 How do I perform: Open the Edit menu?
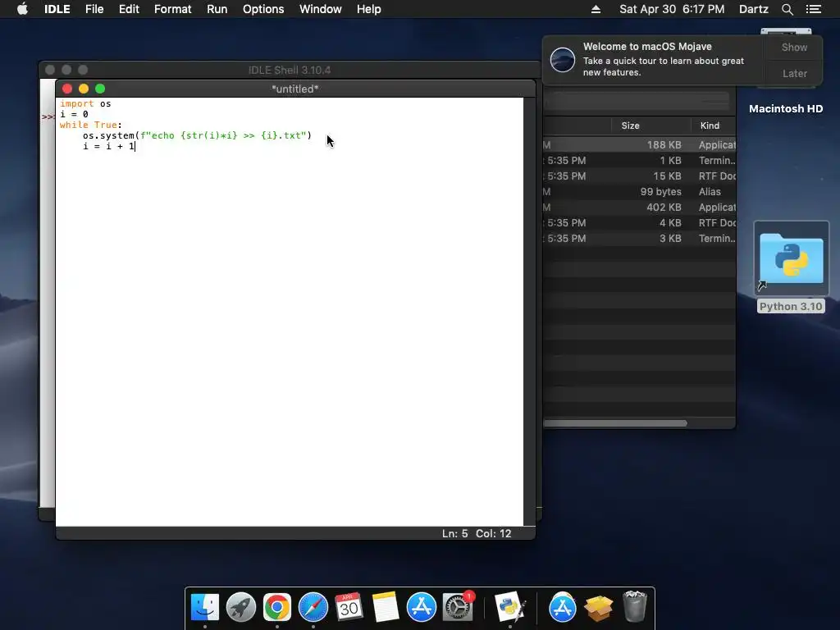click(x=129, y=9)
